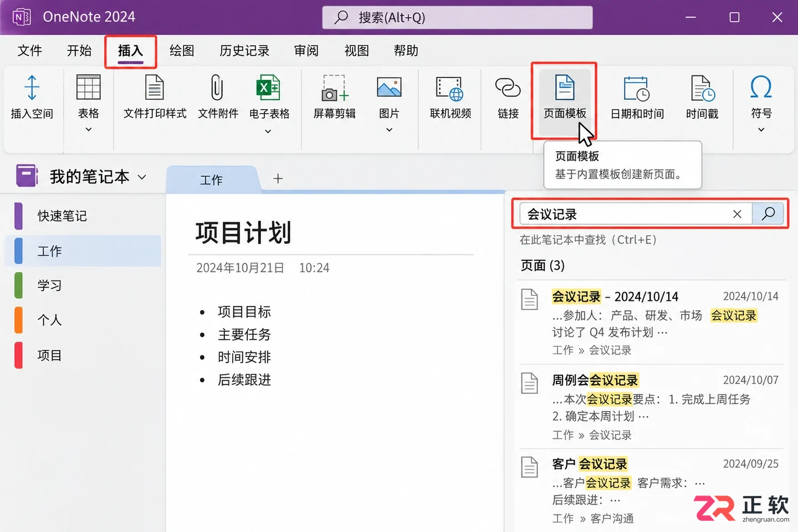Insert Online Video (联机视频)

click(x=450, y=98)
